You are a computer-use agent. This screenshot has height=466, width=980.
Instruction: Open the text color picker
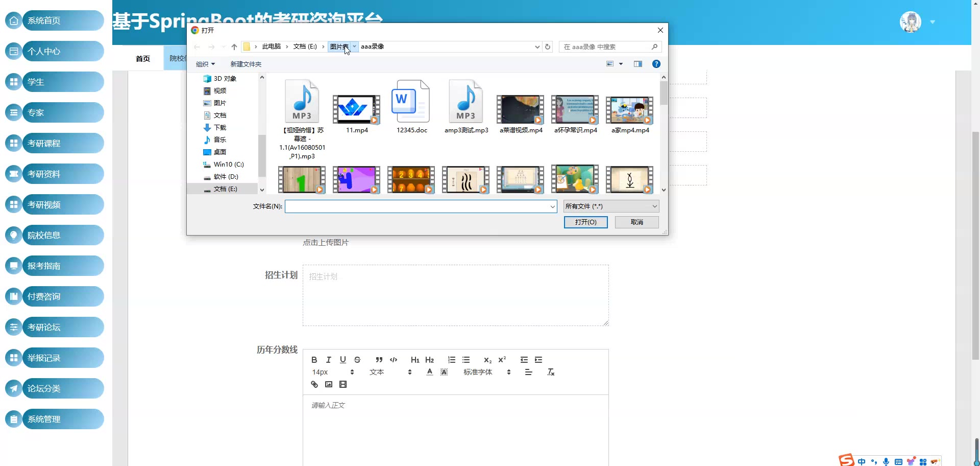point(430,372)
